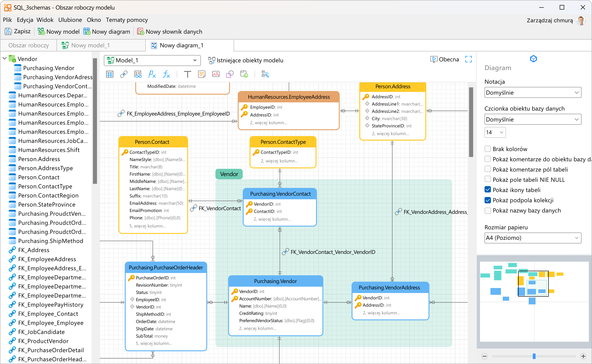592x364 pixels.
Task: Collapse the Vendor tree node
Action: click(x=5, y=59)
